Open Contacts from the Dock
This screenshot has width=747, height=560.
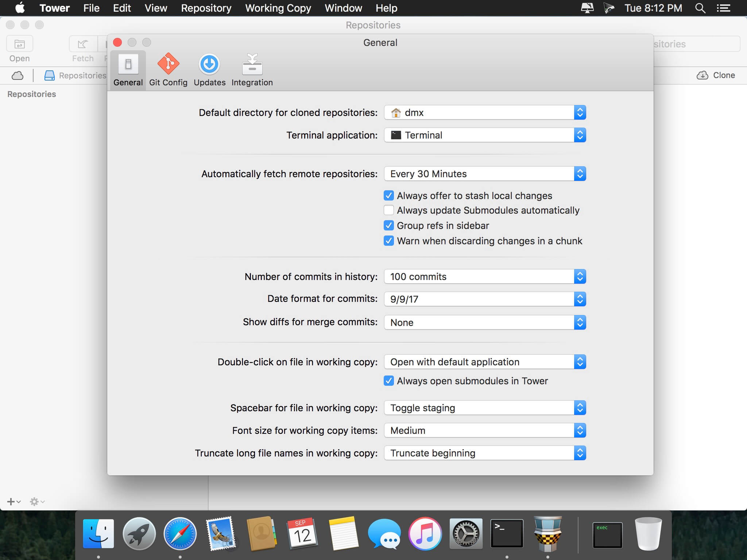[262, 534]
